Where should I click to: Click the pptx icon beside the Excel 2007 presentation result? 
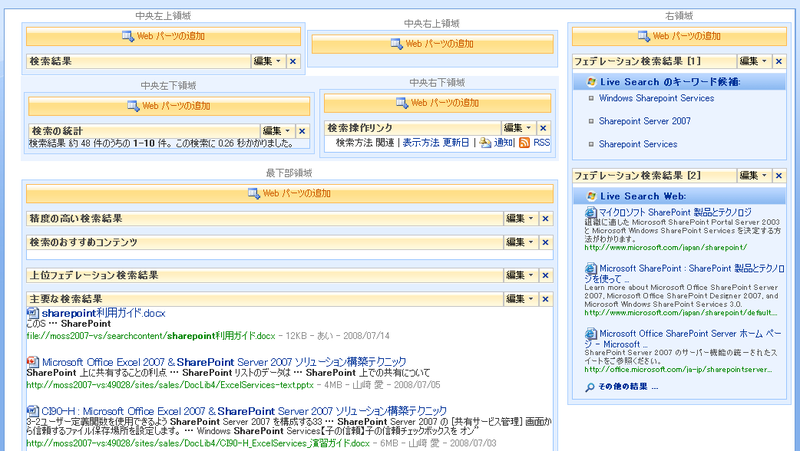33,362
